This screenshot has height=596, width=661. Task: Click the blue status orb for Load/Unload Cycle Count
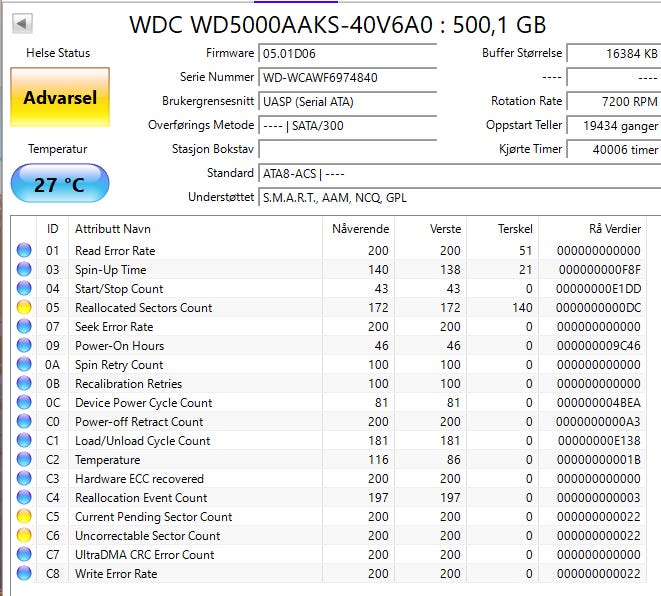click(x=24, y=440)
